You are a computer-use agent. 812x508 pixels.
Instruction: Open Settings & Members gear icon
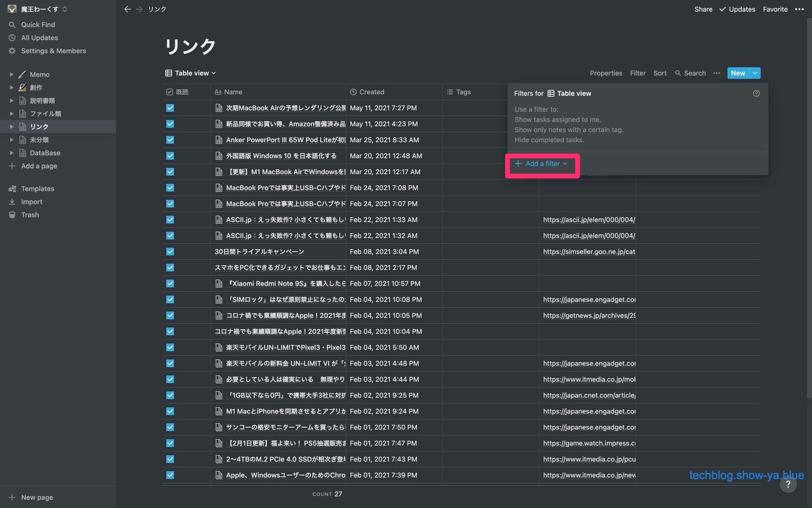[x=12, y=51]
